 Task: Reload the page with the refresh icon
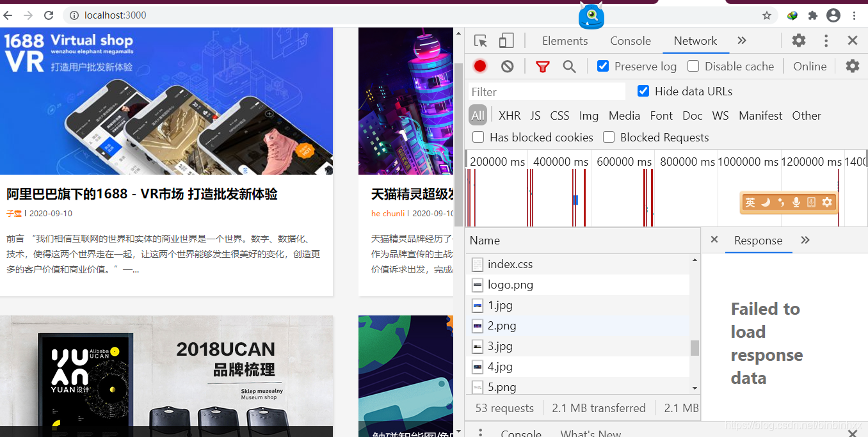(x=49, y=15)
